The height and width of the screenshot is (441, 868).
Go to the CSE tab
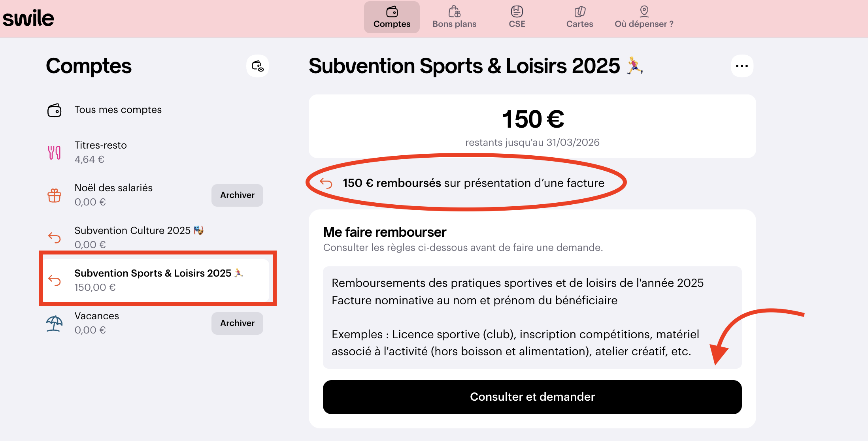(517, 17)
